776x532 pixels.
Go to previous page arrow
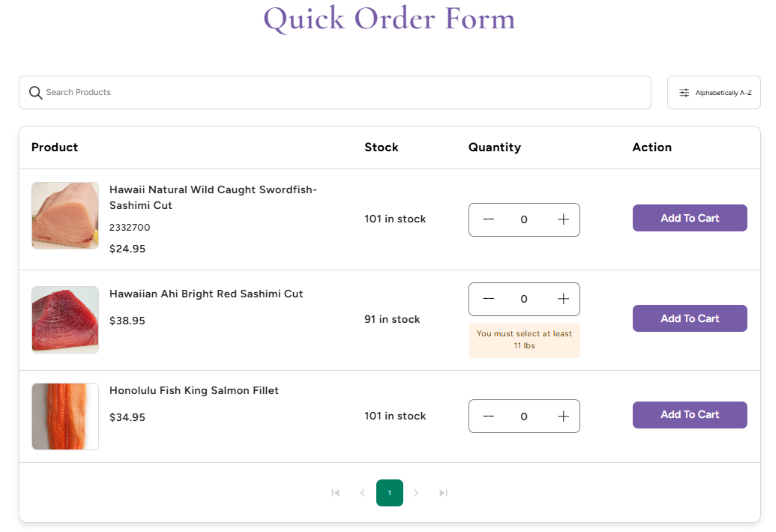[362, 493]
